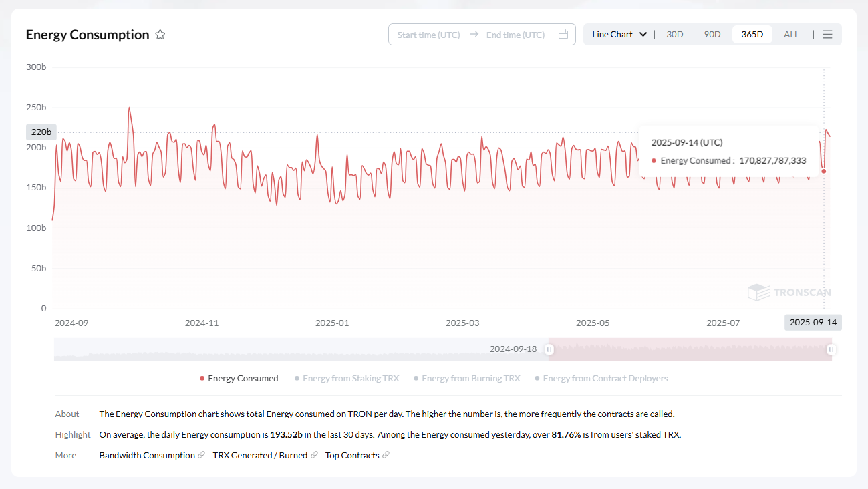868x489 pixels.
Task: Expand the Line Chart type dropdown
Action: pyautogui.click(x=619, y=35)
